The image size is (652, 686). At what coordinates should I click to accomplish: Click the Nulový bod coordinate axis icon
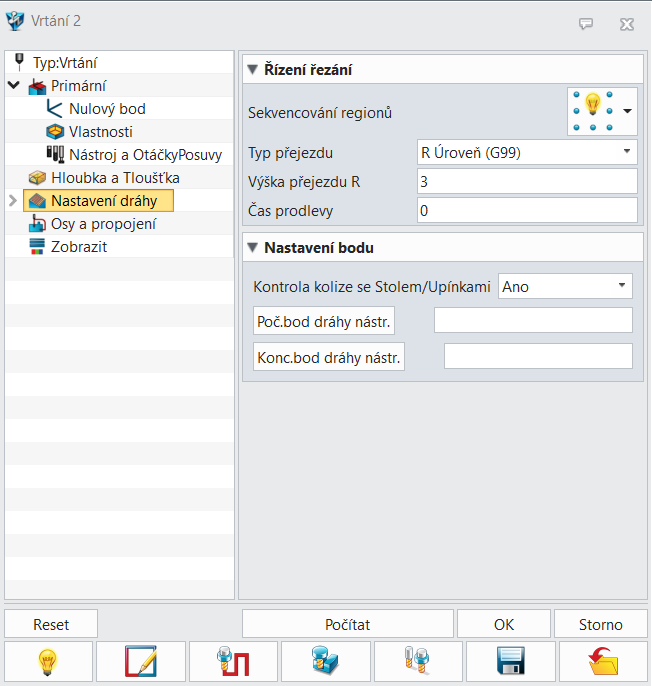click(54, 109)
